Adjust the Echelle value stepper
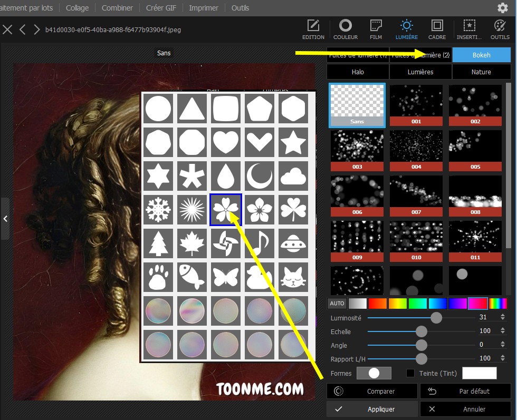517x420 pixels. (x=502, y=331)
